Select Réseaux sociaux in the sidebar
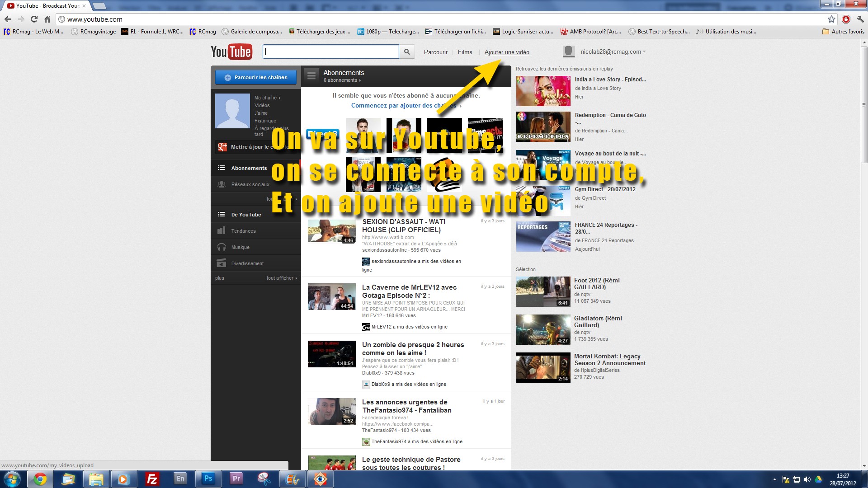The image size is (868, 488). [256, 184]
